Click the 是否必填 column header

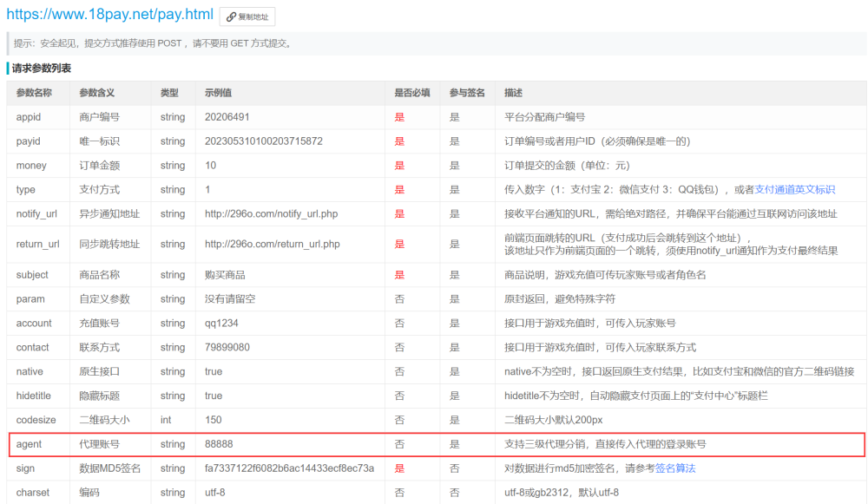[x=411, y=93]
